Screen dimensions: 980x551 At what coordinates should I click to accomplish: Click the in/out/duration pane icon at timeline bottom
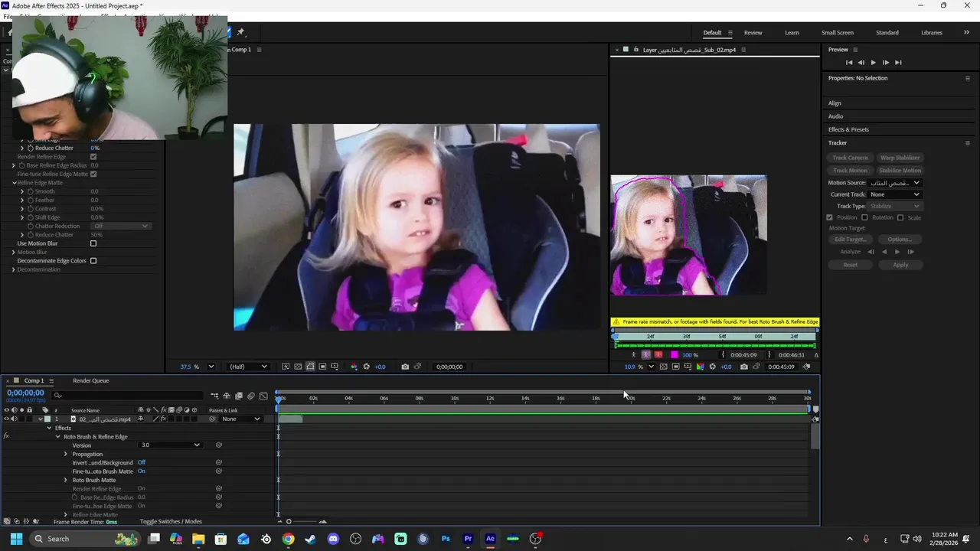(26, 521)
